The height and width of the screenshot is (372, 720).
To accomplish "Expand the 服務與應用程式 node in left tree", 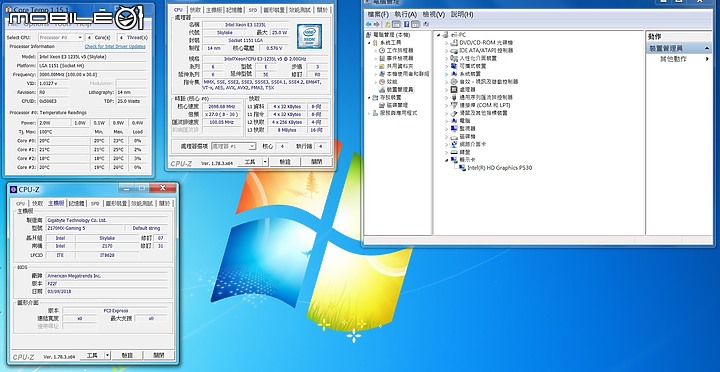I will coord(369,113).
